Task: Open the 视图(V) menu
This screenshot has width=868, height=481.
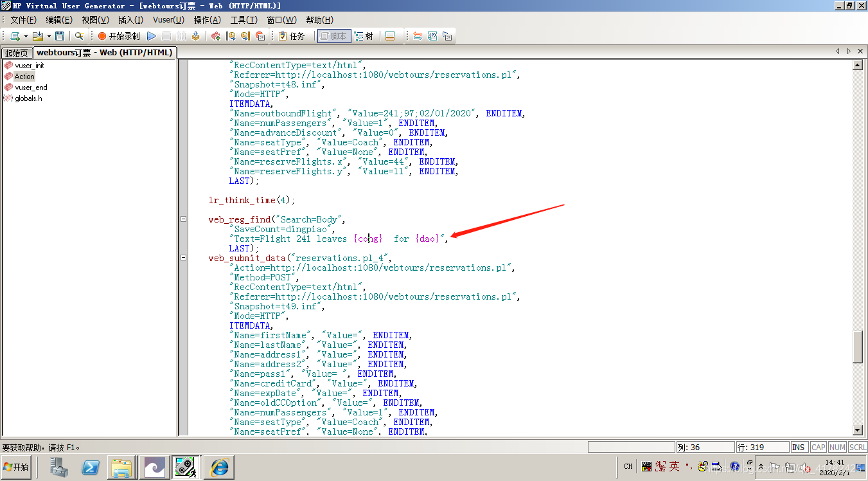Action: click(x=95, y=20)
